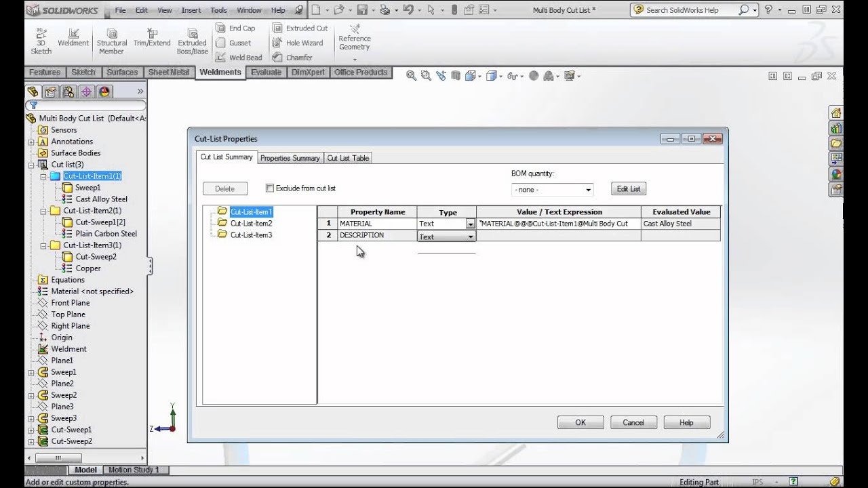Select Cut-List-Item2 in dialog list
The image size is (868, 488).
point(251,223)
